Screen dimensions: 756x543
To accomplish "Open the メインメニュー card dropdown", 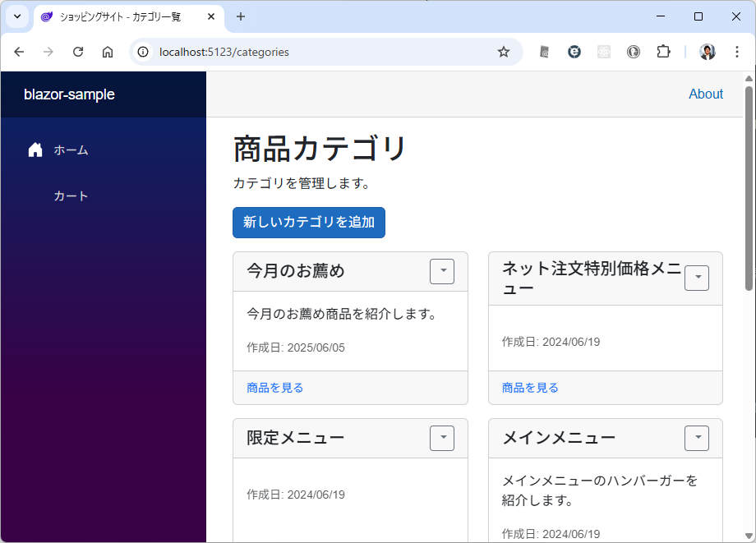I will coord(697,438).
